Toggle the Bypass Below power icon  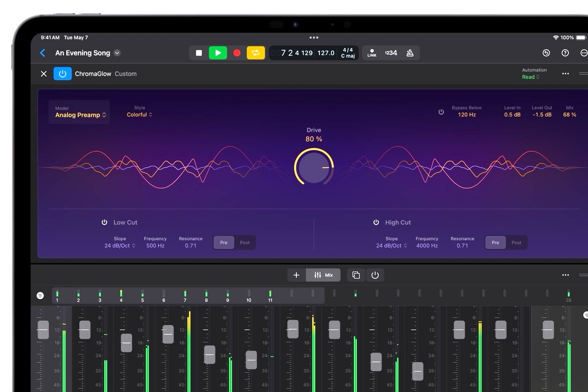point(441,112)
